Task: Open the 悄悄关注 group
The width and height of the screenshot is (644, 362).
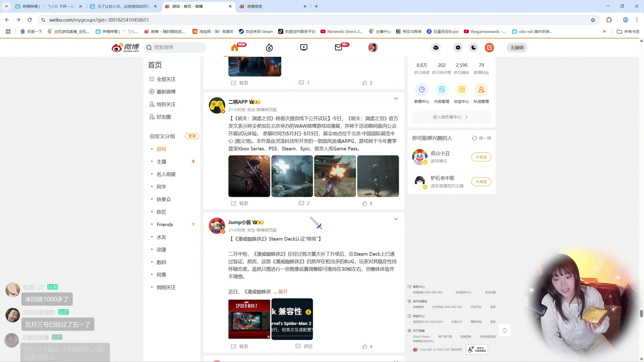Action: (166, 287)
